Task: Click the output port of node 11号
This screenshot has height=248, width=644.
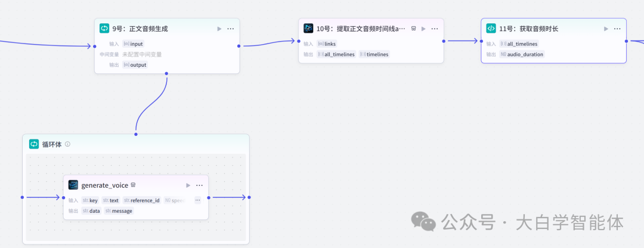Action: (626, 41)
